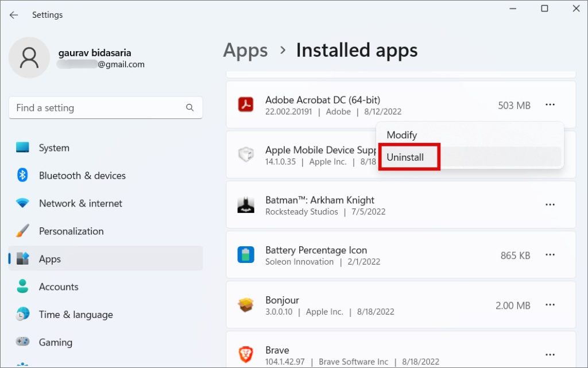
Task: Click the 2.00 MB size value
Action: 513,306
